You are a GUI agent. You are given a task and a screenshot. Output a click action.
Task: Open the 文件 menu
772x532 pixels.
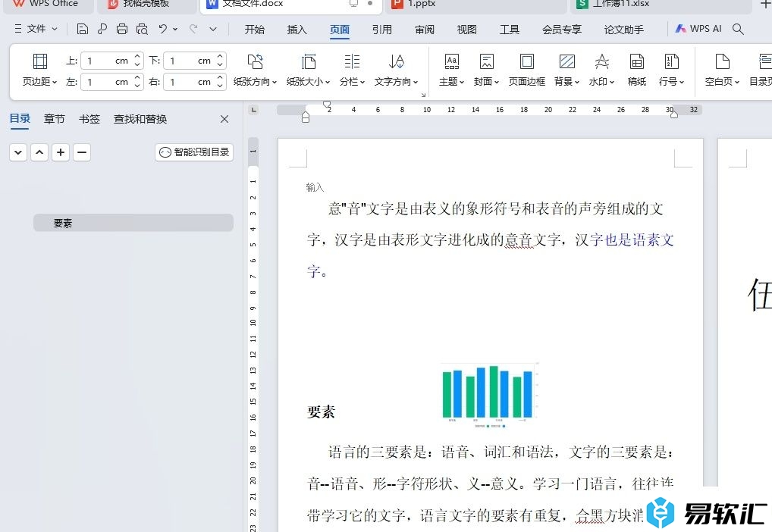(36, 29)
